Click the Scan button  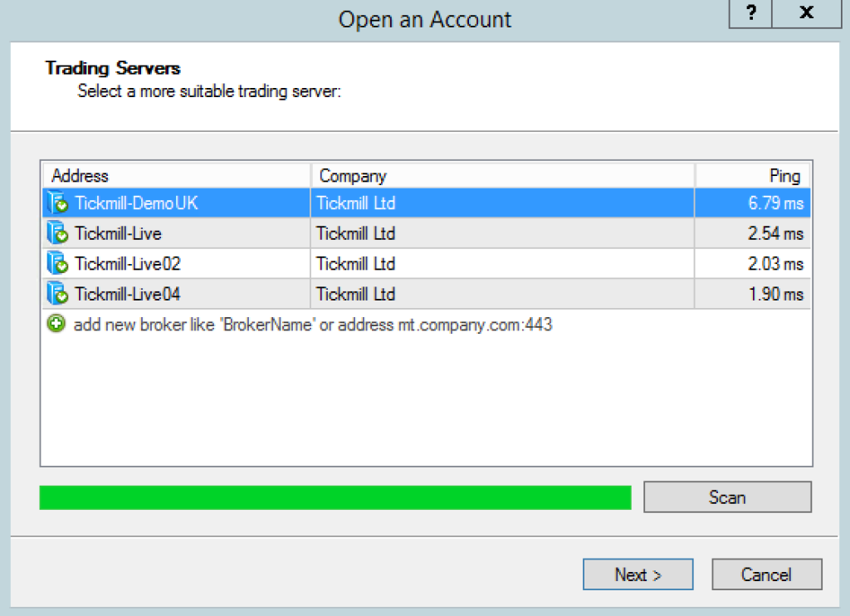pyautogui.click(x=727, y=496)
